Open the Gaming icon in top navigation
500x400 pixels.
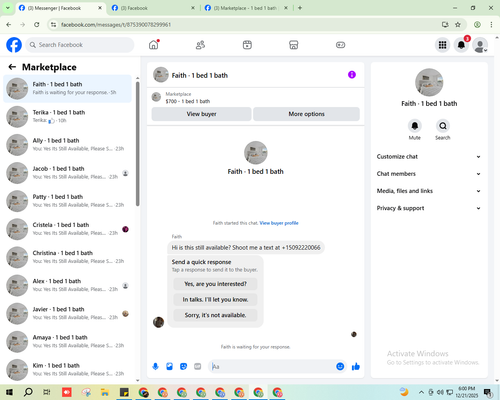pos(340,45)
